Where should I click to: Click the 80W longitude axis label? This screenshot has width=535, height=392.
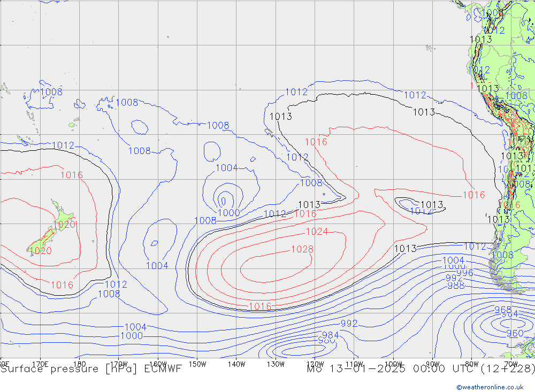[x=471, y=364]
